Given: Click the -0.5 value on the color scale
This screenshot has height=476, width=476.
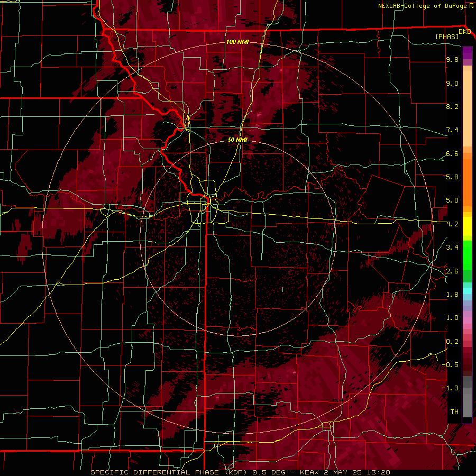Looking at the screenshot, I should [450, 365].
